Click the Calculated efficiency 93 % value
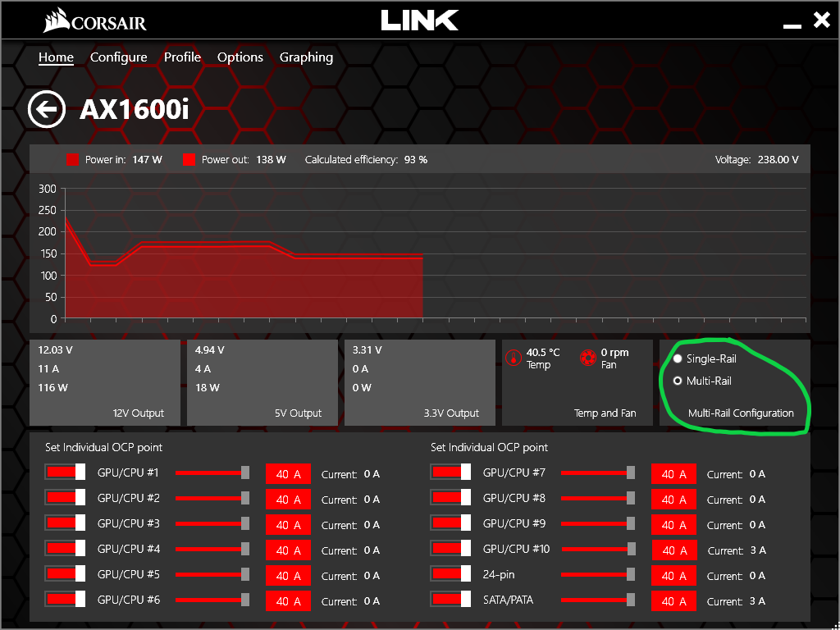Screen dimensions: 840x630 [x=366, y=160]
